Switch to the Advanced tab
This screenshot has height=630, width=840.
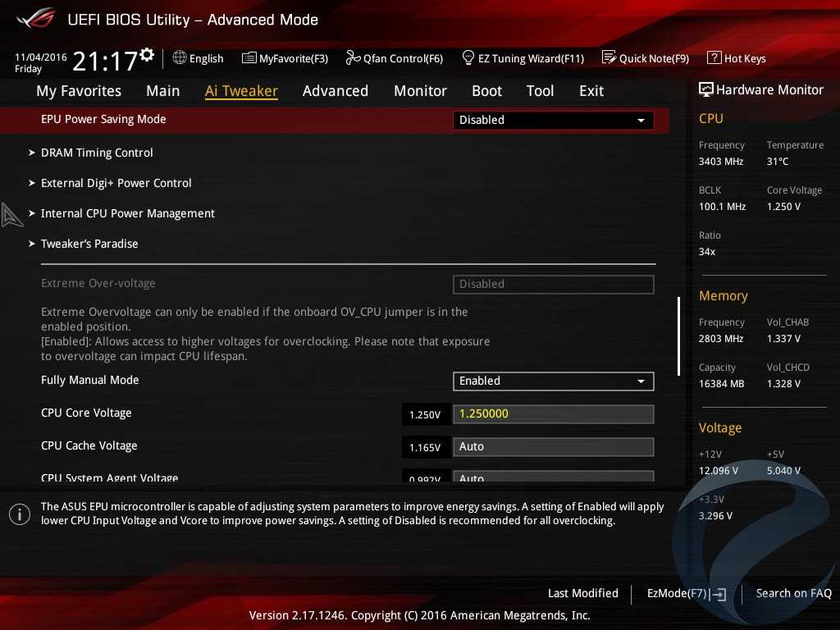335,91
